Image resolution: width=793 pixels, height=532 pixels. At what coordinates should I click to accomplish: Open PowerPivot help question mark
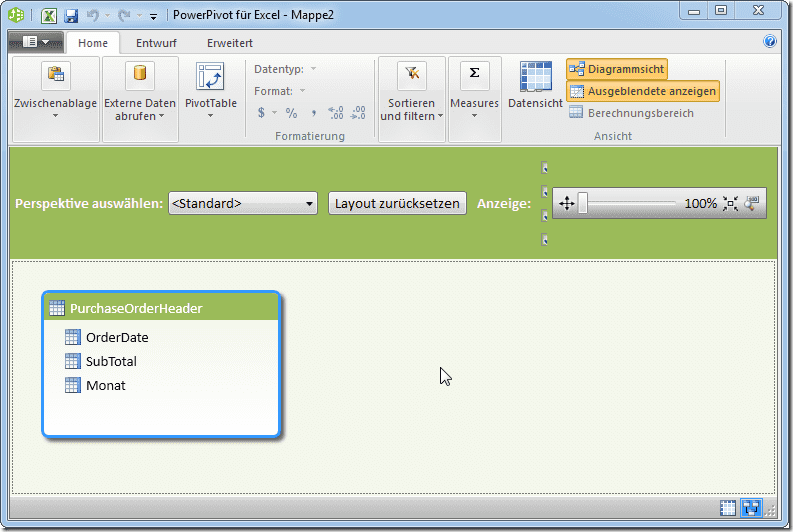(770, 41)
